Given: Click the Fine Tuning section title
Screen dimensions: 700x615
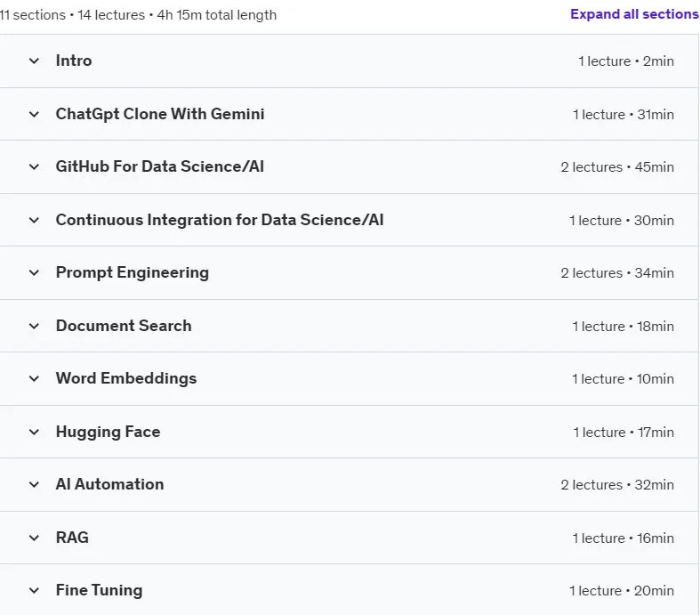Looking at the screenshot, I should tap(99, 590).
